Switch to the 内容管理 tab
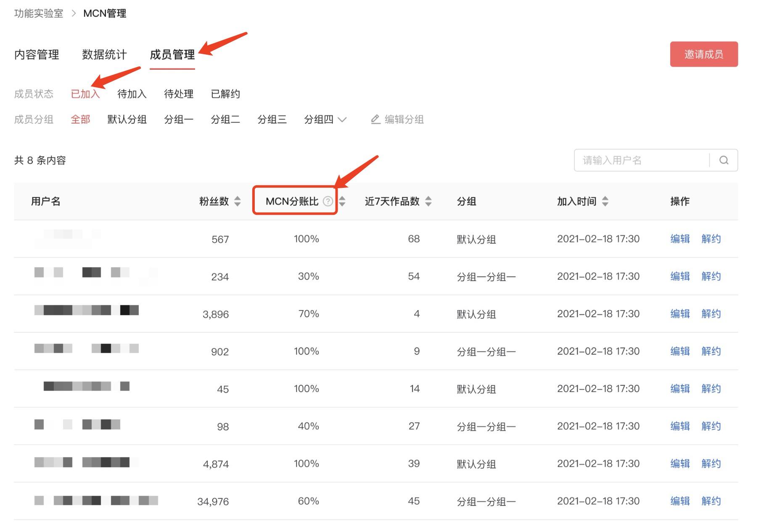The image size is (761, 532). [x=37, y=55]
